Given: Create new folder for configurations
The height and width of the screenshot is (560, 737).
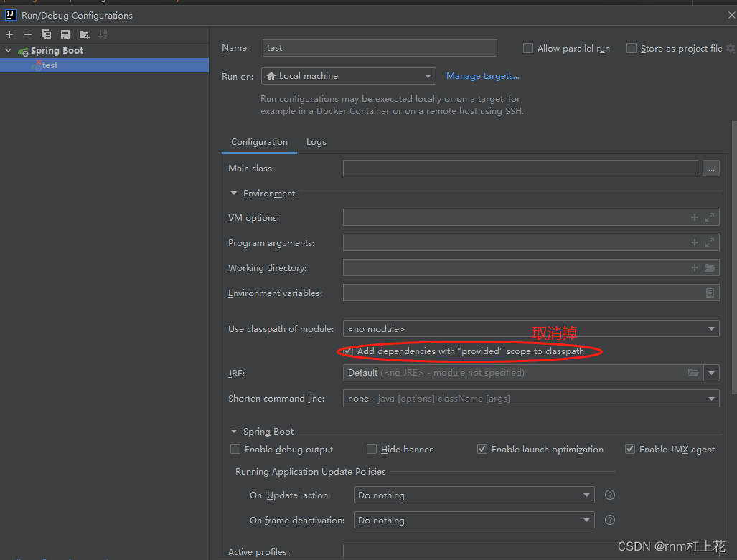Looking at the screenshot, I should [84, 34].
